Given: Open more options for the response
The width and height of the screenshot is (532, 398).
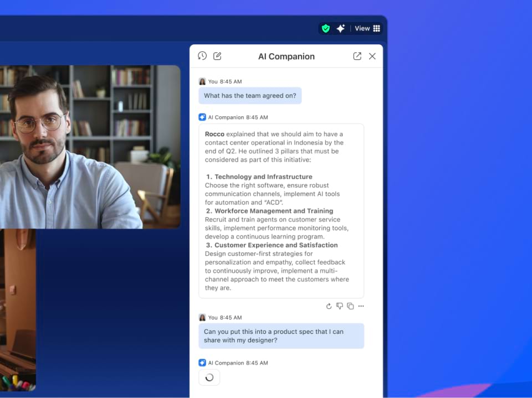Looking at the screenshot, I should (x=361, y=306).
